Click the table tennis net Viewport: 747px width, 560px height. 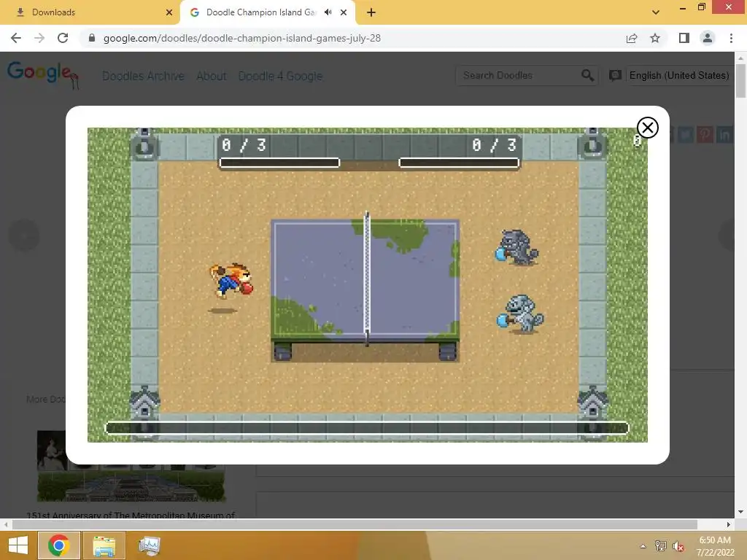367,279
